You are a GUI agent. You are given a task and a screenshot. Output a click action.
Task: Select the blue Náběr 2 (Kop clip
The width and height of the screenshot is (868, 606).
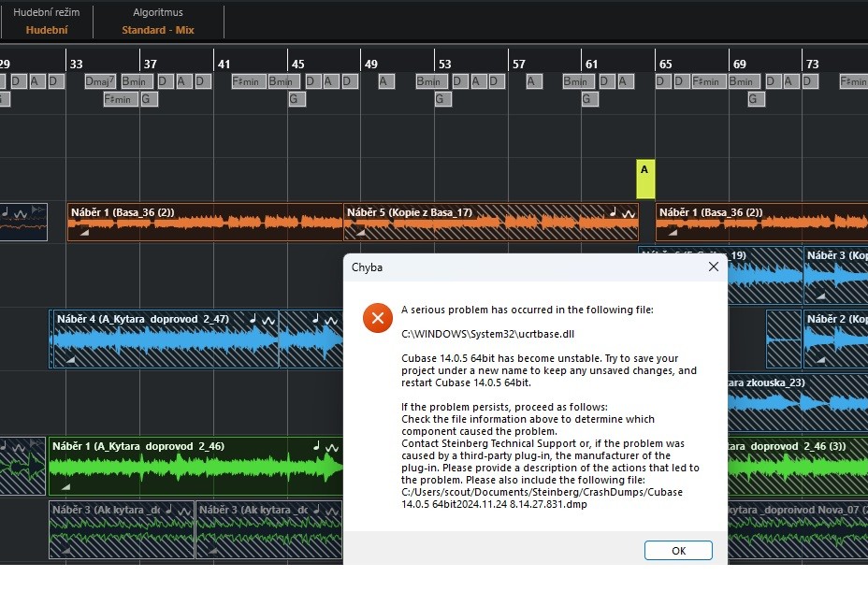tap(835, 339)
